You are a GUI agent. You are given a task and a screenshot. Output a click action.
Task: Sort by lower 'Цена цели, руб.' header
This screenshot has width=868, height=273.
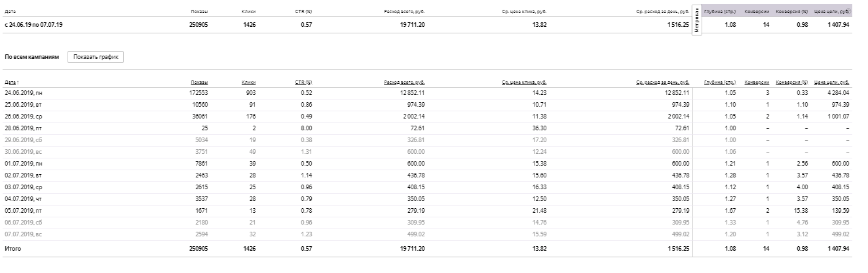[832, 82]
